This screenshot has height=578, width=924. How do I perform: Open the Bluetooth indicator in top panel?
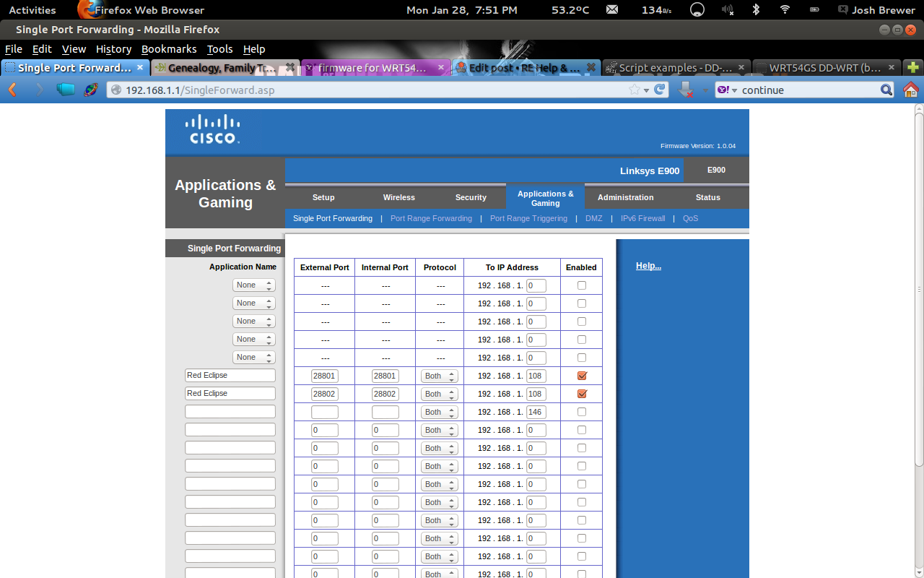(756, 9)
